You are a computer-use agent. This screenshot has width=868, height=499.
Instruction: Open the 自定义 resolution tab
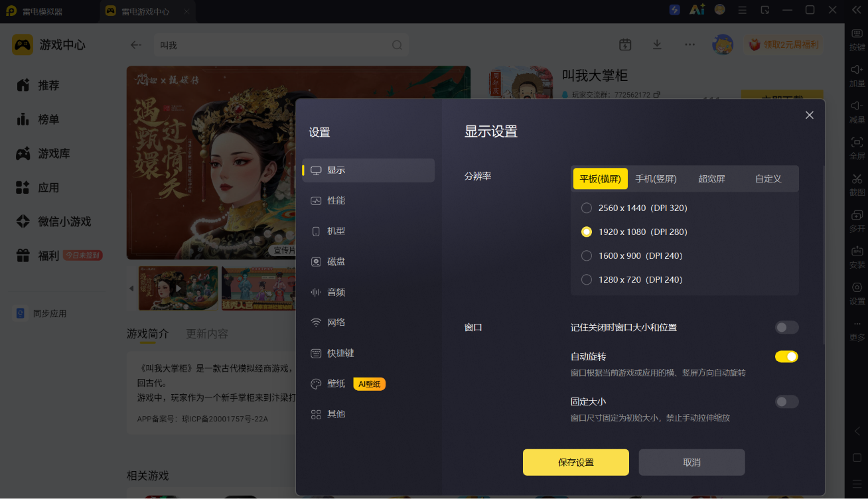[x=768, y=178]
